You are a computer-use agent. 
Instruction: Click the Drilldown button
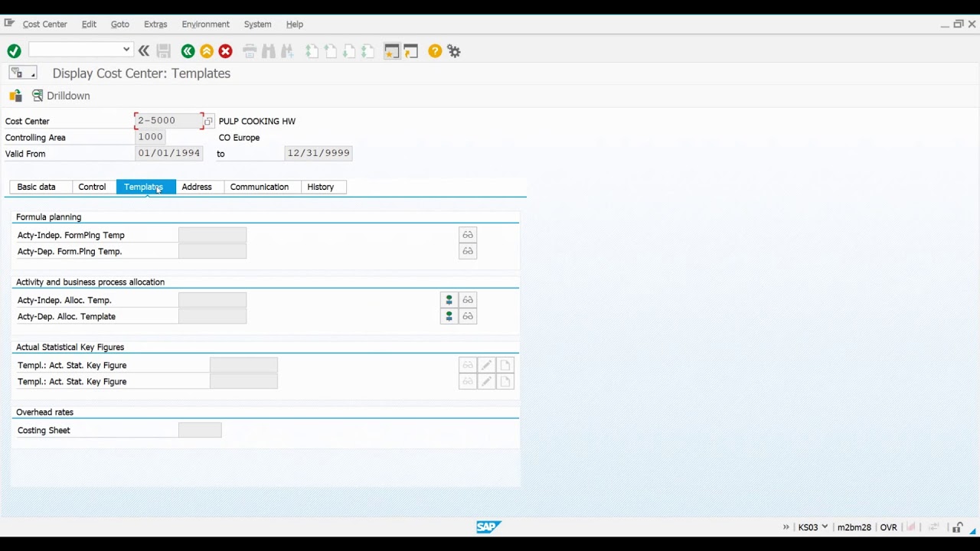pyautogui.click(x=60, y=96)
